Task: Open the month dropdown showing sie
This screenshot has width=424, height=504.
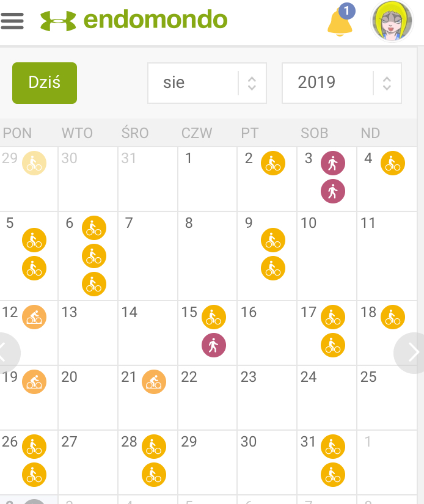Action: click(207, 83)
